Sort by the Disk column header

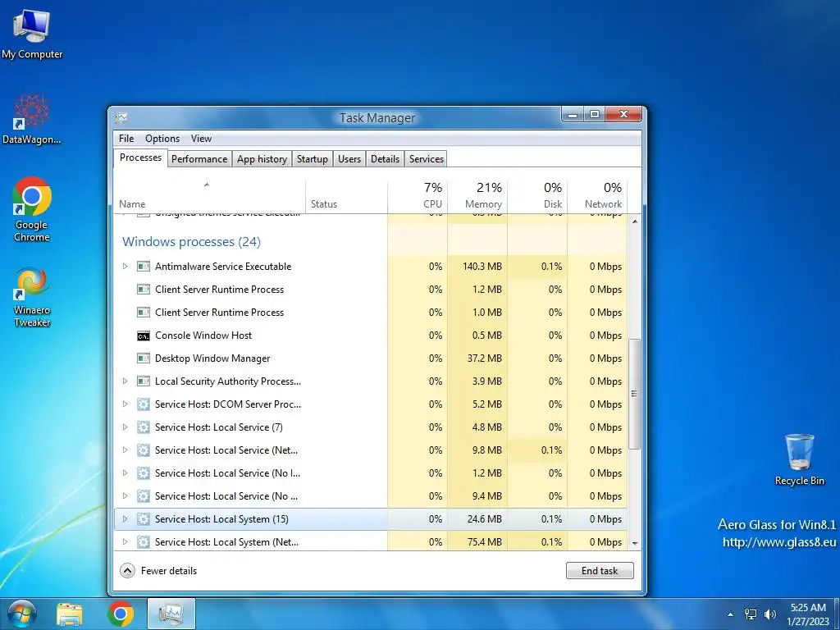537,197
